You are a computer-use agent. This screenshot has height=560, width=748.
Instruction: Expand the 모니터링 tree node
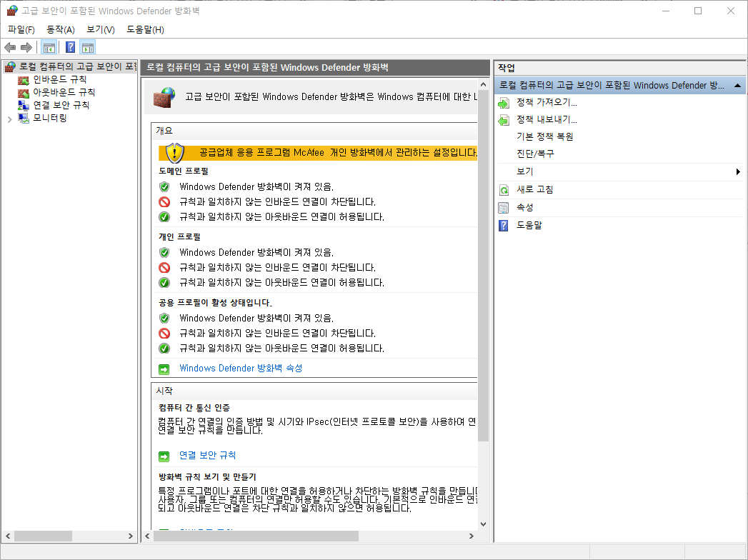tap(9, 119)
